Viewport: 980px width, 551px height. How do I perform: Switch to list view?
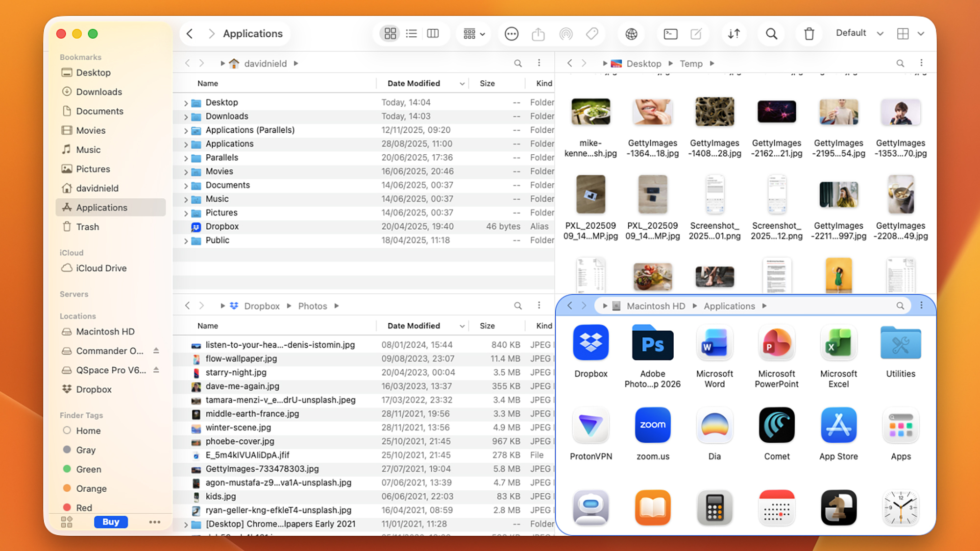pos(412,33)
